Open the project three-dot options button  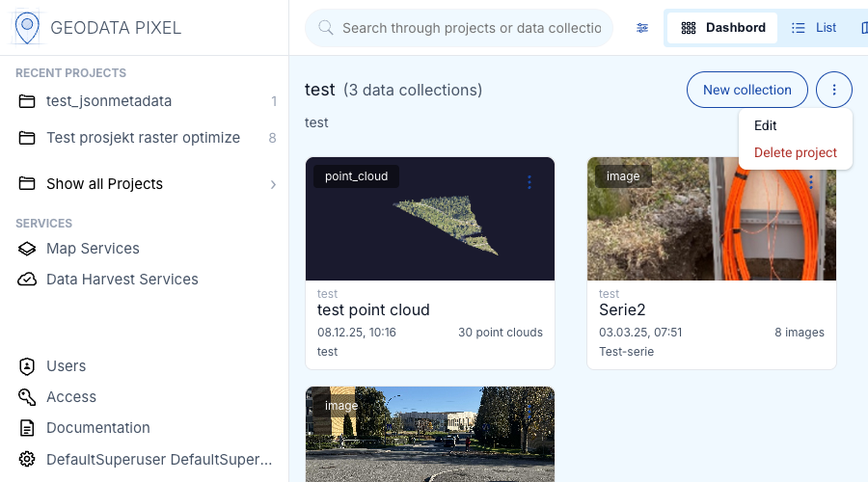point(833,90)
